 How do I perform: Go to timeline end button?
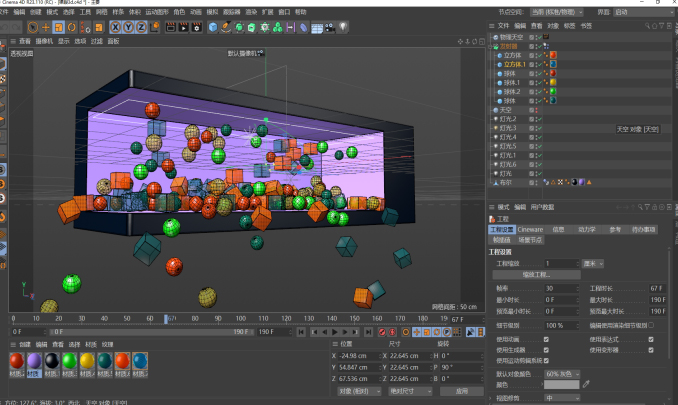(368, 332)
